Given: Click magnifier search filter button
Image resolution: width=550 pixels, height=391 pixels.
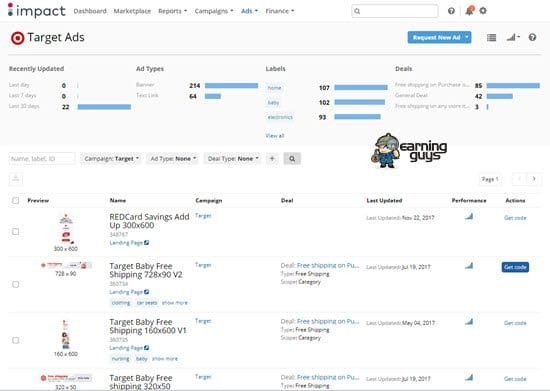Looking at the screenshot, I should pos(292,159).
